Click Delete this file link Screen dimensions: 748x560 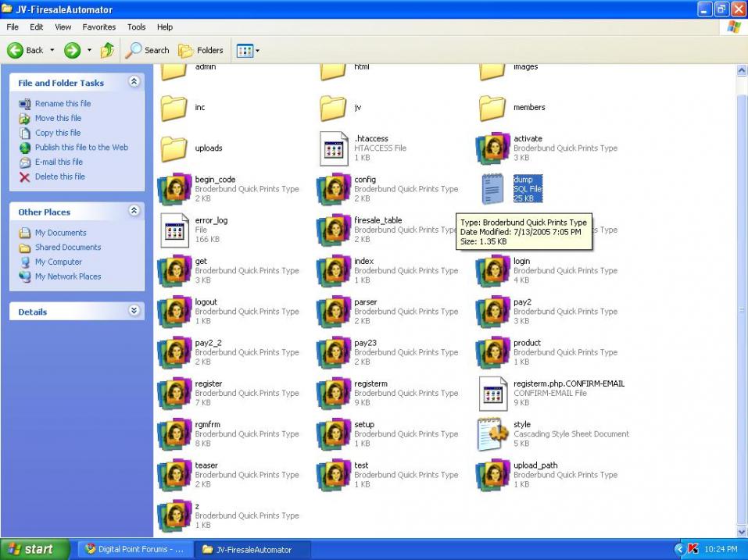[59, 177]
